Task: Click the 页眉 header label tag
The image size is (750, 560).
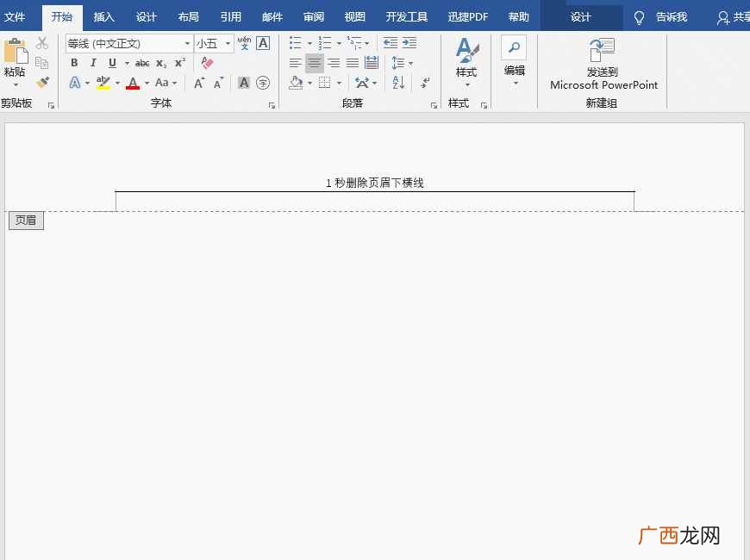Action: pos(26,221)
